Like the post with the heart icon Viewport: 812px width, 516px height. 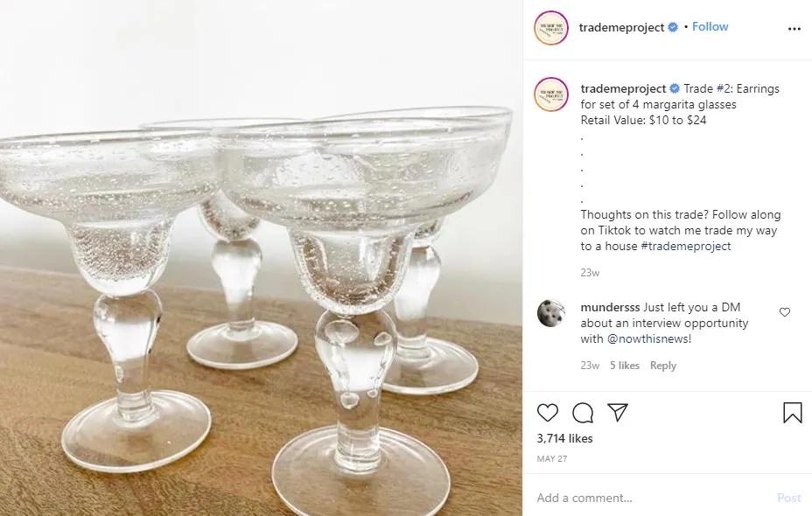[x=548, y=413]
